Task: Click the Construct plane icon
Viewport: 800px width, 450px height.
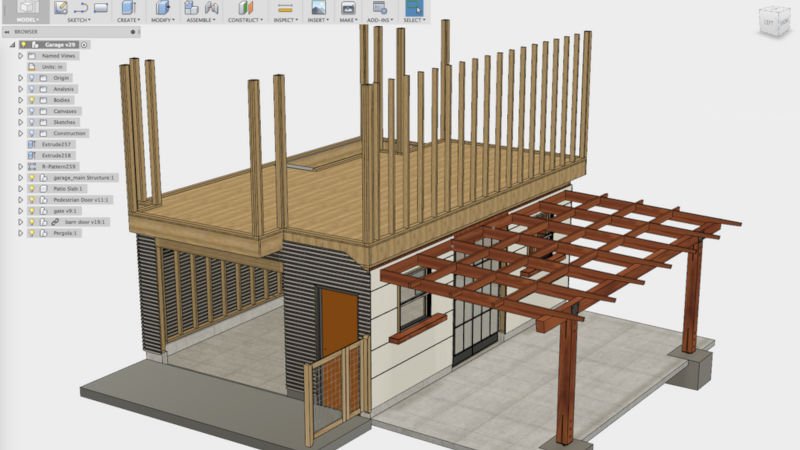Action: pos(245,7)
